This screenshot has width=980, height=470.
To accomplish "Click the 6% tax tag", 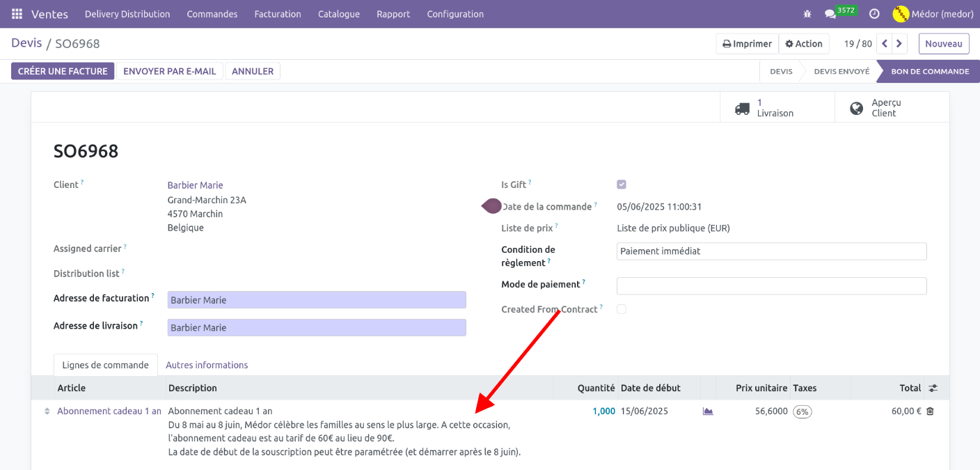I will 803,412.
